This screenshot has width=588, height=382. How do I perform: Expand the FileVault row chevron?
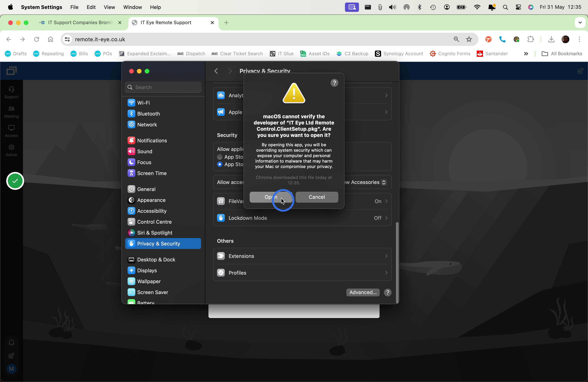386,201
